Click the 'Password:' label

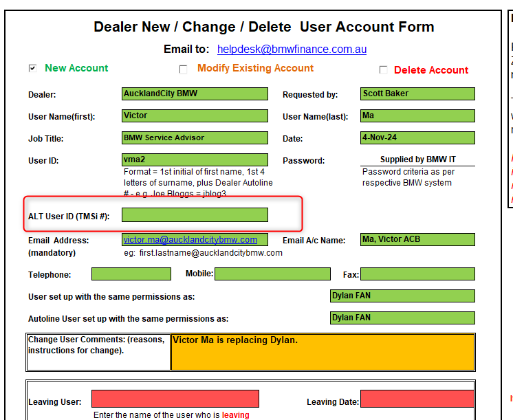tap(304, 161)
